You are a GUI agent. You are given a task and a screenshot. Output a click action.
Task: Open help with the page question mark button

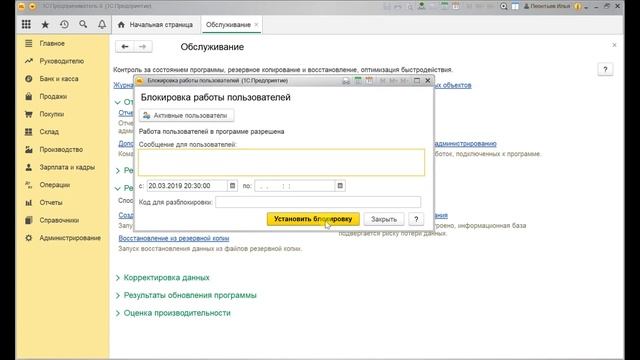tap(605, 70)
